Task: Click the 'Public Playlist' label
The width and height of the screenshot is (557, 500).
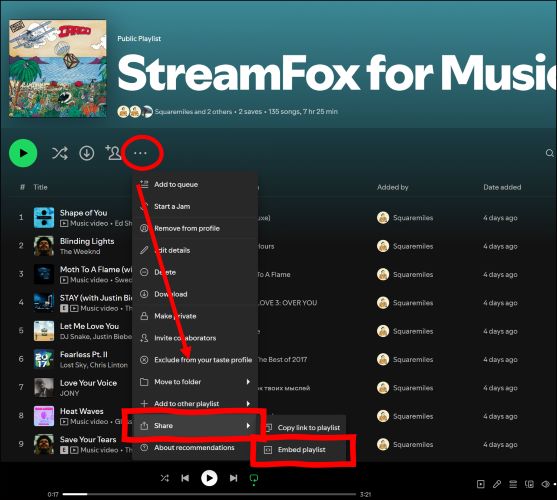Action: (x=139, y=38)
